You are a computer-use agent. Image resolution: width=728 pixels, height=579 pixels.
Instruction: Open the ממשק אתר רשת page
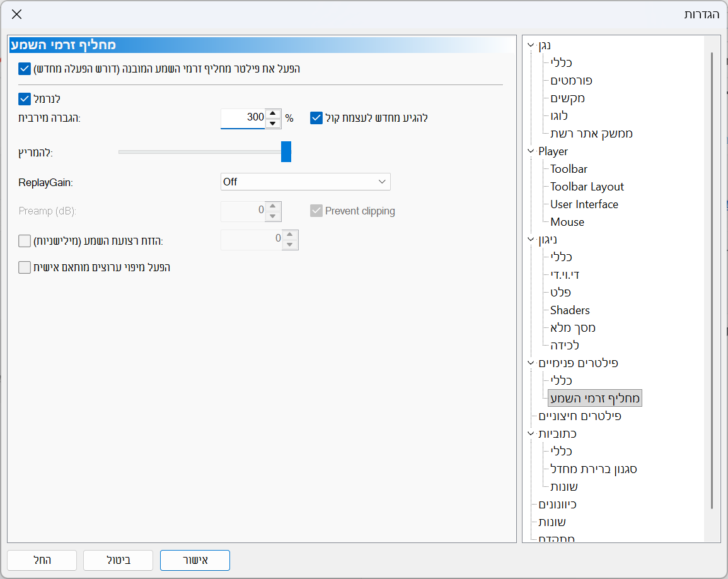(x=591, y=133)
